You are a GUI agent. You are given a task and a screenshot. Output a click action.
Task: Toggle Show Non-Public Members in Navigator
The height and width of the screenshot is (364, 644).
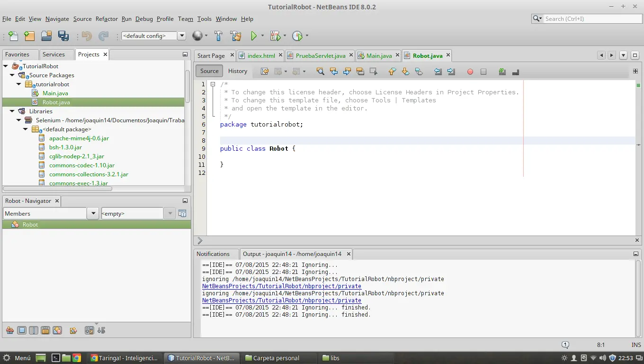click(45, 330)
